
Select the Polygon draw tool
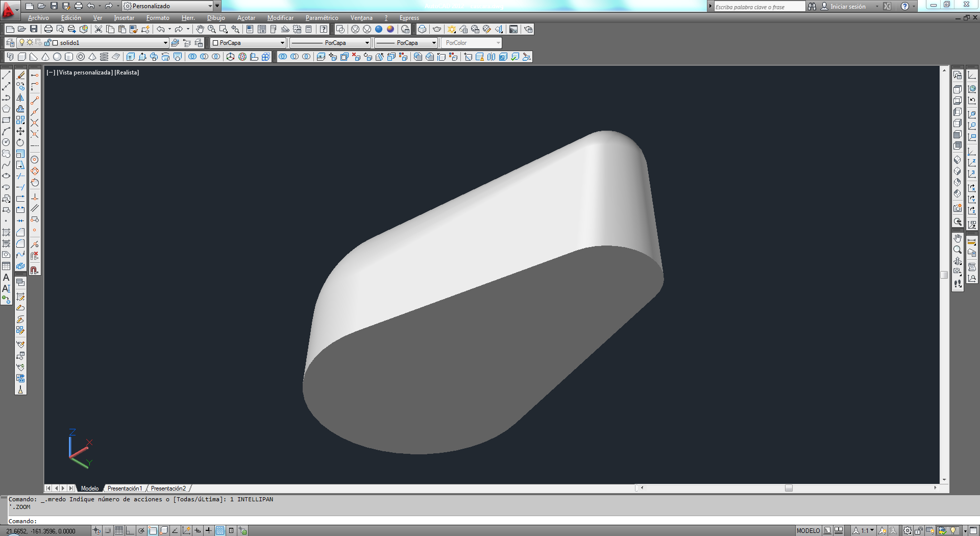click(x=6, y=109)
